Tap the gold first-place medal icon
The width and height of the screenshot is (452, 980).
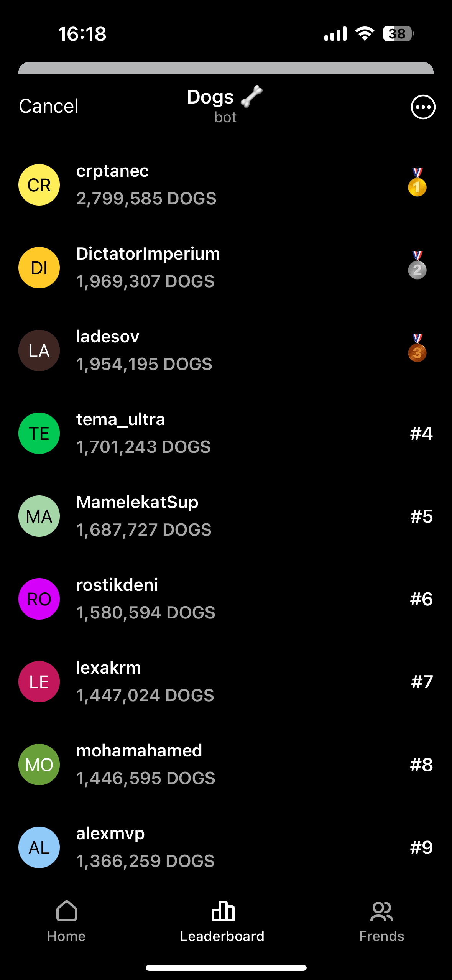417,183
